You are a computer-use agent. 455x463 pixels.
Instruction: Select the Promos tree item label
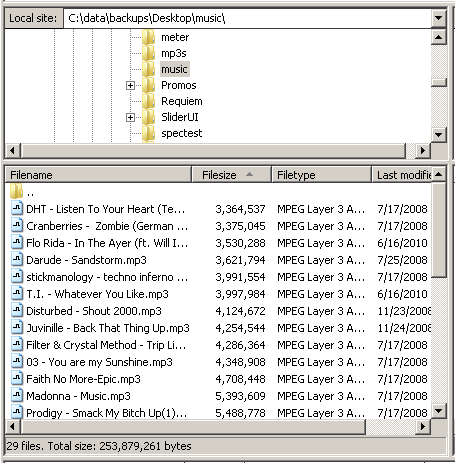pos(179,85)
